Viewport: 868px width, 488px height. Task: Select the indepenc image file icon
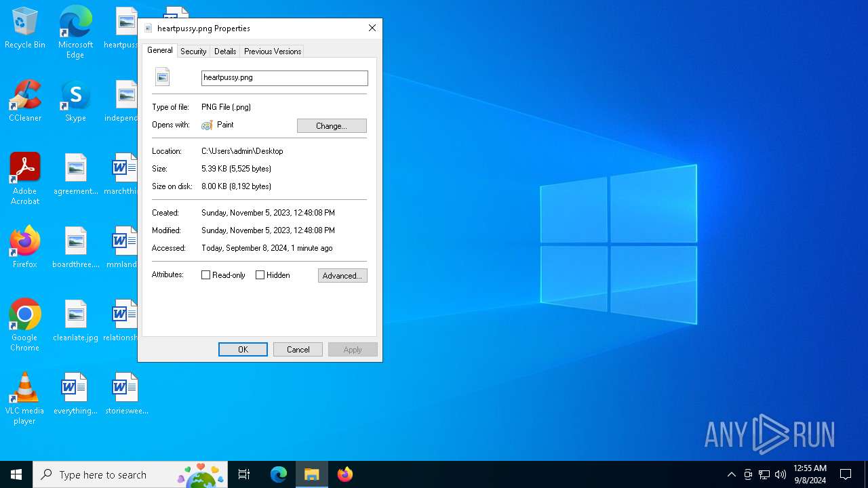point(123,100)
